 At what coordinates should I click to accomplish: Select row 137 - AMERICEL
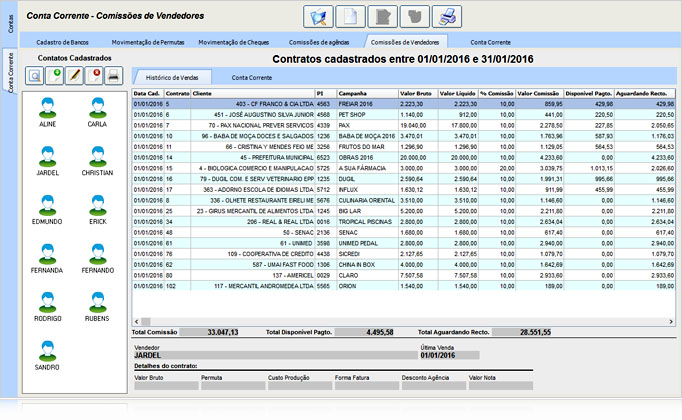404,275
